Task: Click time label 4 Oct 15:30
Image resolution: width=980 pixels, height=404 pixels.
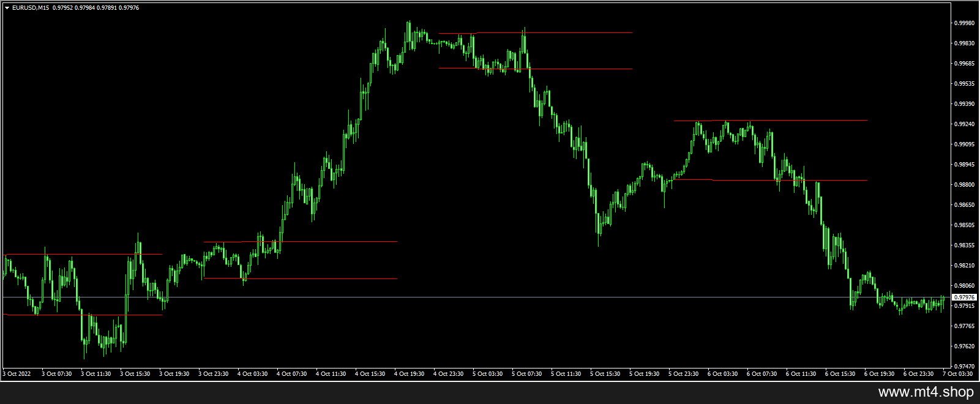Action: point(370,374)
